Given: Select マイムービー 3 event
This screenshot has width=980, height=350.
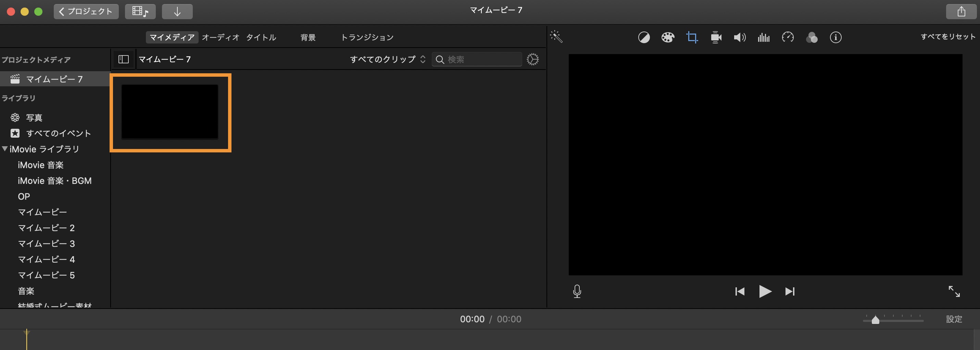Looking at the screenshot, I should [x=46, y=244].
